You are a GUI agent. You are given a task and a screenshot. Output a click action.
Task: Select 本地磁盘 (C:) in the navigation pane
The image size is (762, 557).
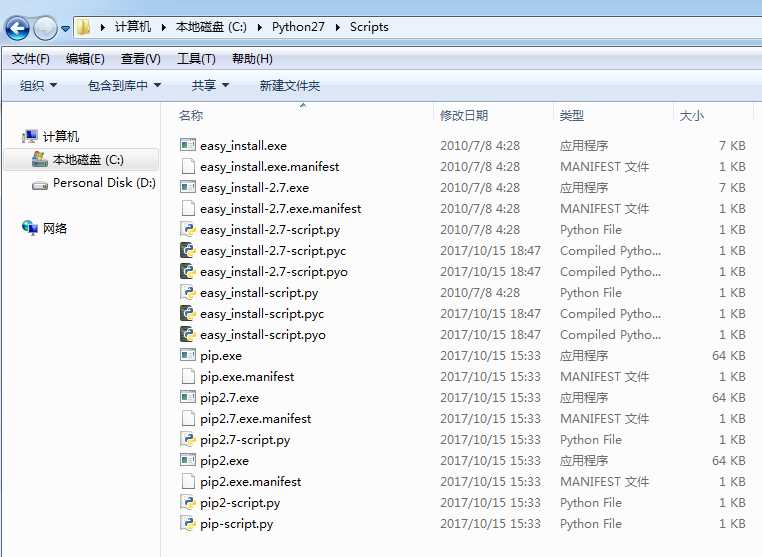pos(81,160)
